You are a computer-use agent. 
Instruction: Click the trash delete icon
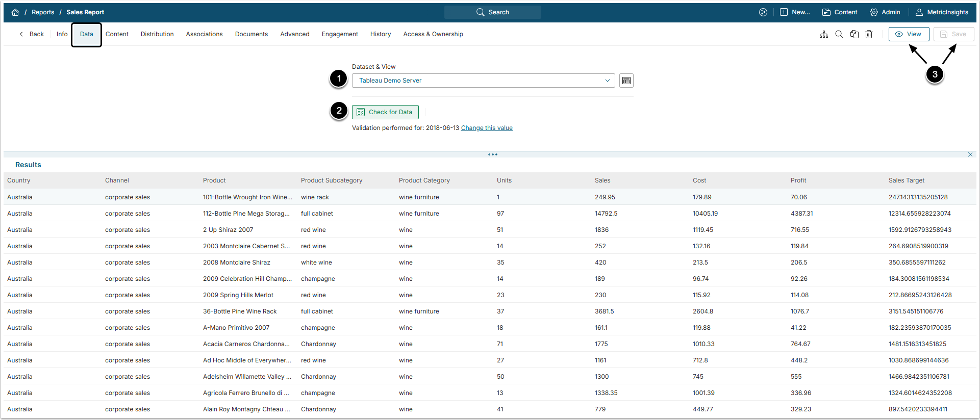(869, 34)
